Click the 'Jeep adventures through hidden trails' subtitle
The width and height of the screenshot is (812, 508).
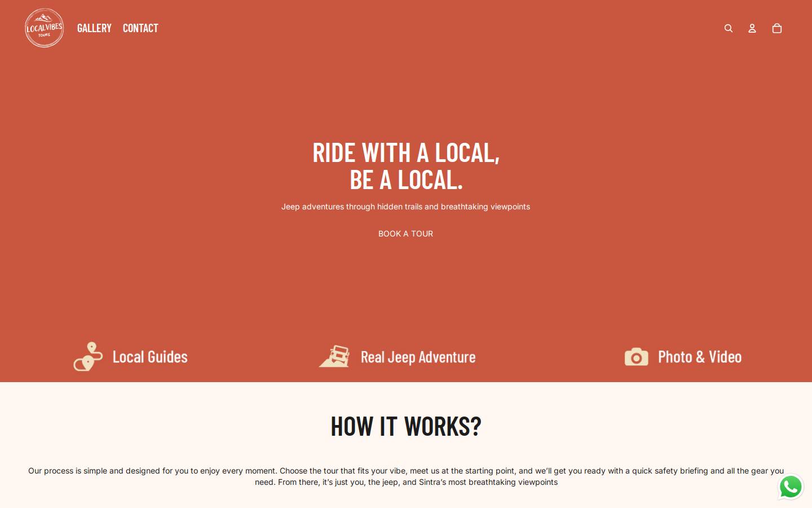pyautogui.click(x=406, y=207)
